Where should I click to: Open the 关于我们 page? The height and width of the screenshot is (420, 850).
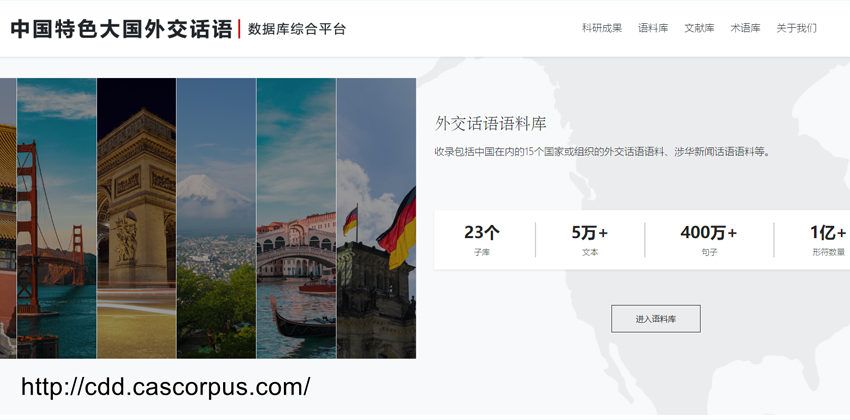[796, 28]
